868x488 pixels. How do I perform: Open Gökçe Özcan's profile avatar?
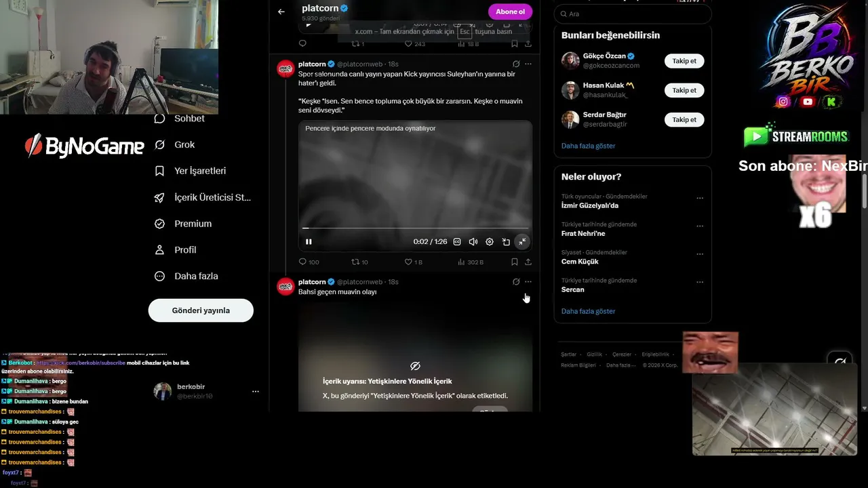[x=570, y=61]
